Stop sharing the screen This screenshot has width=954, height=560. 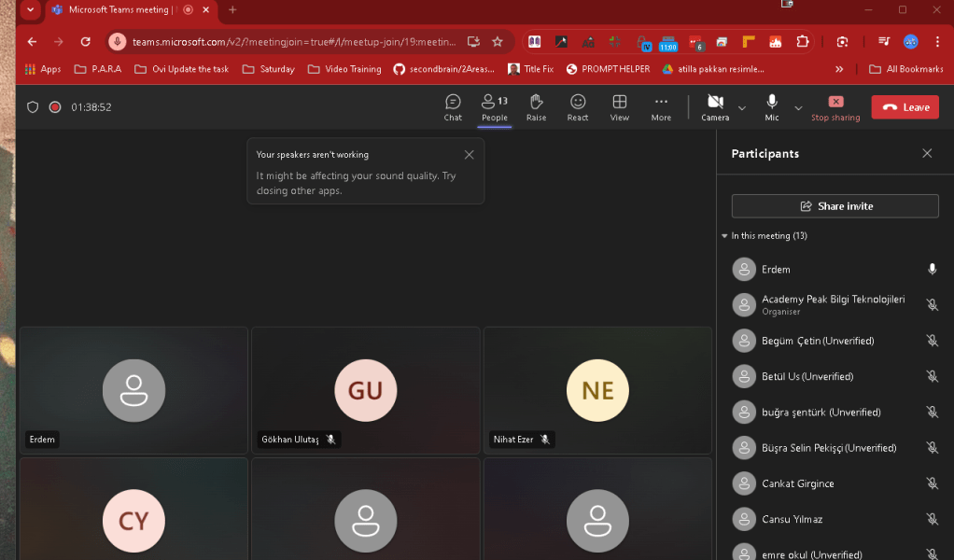click(835, 107)
